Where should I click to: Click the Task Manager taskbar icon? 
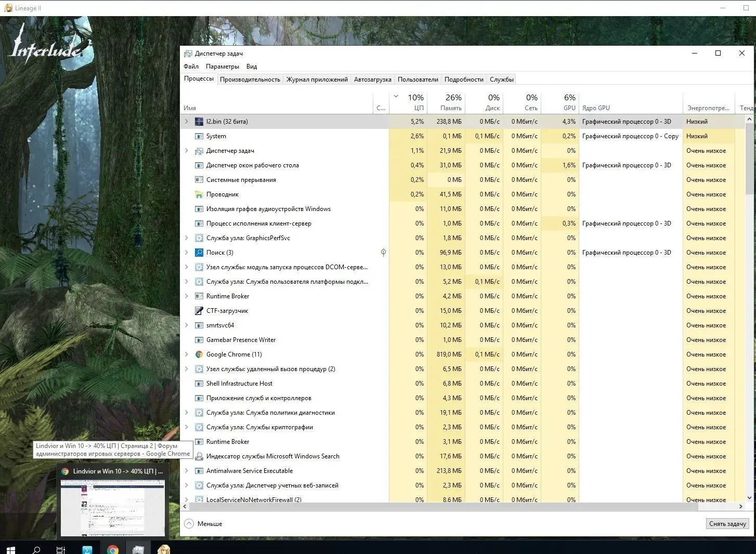[x=138, y=550]
